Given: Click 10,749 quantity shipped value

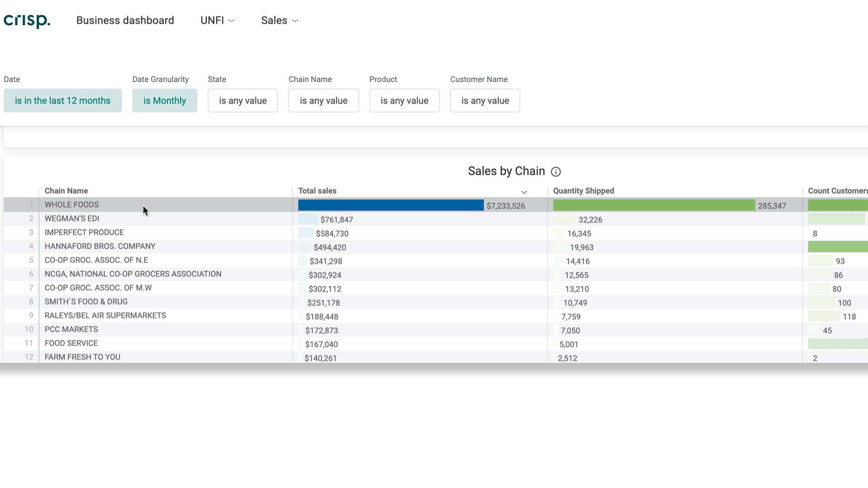Looking at the screenshot, I should pos(575,303).
